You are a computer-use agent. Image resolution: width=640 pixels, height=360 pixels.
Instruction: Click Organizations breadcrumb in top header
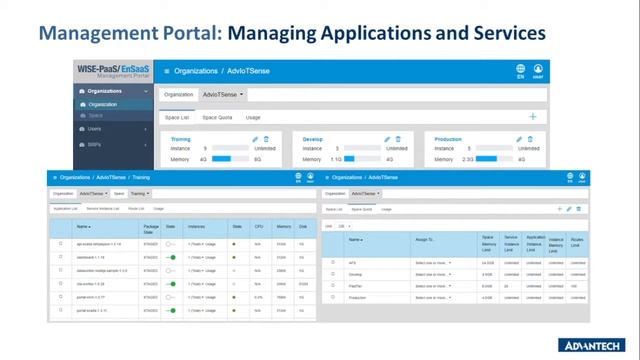click(x=196, y=71)
